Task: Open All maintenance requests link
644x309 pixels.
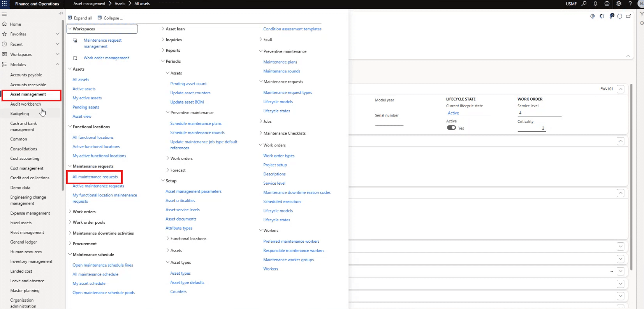Action: (x=95, y=177)
